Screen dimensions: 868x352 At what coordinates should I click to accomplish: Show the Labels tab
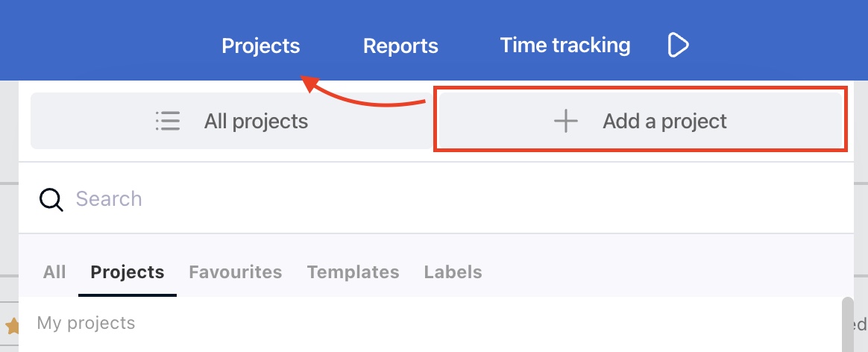[453, 272]
